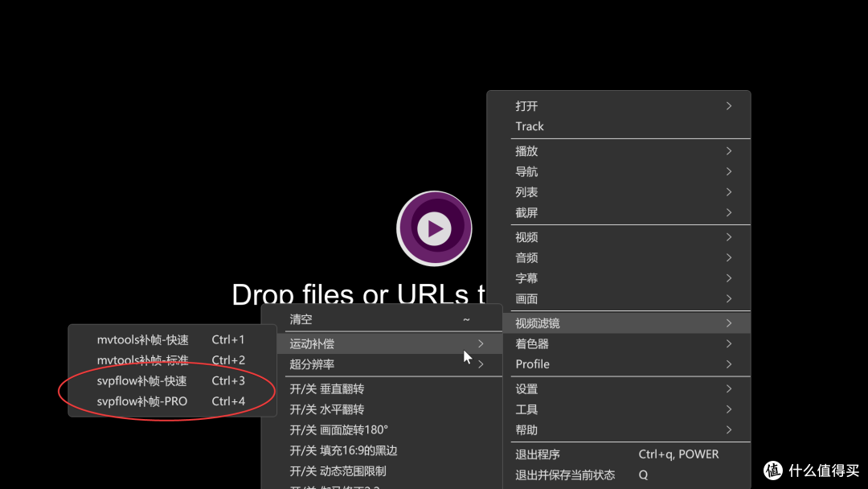Click the purple mpv play logo
This screenshot has height=489, width=868.
pyautogui.click(x=434, y=228)
